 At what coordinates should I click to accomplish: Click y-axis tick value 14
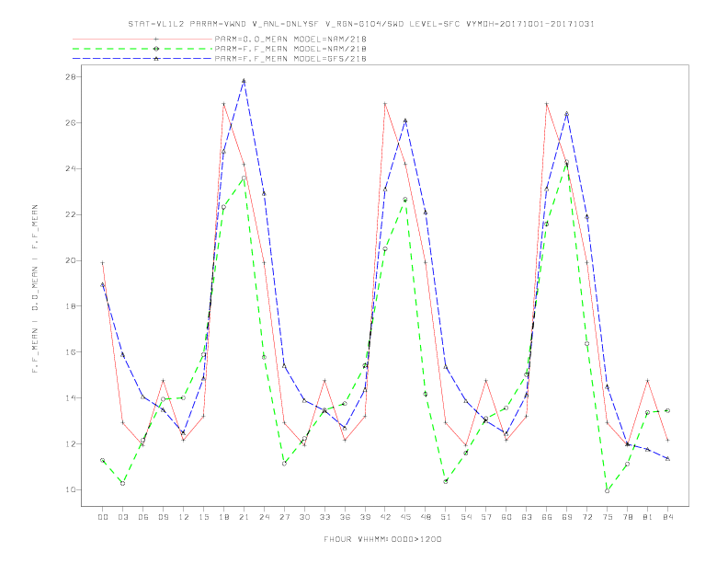coord(70,398)
